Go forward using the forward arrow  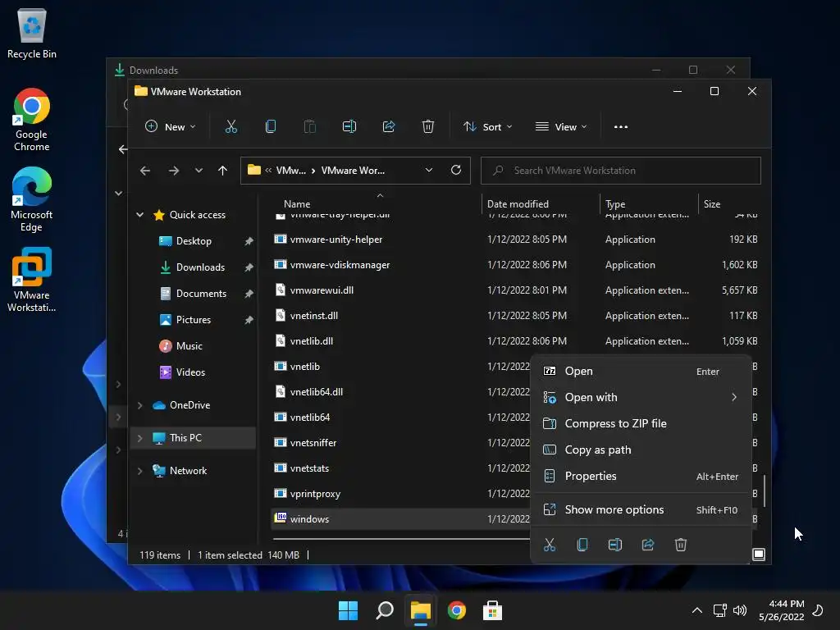(x=174, y=171)
